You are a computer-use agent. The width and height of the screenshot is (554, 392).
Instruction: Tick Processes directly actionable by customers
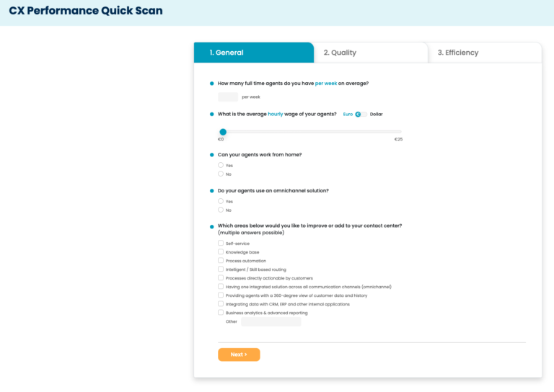(221, 277)
